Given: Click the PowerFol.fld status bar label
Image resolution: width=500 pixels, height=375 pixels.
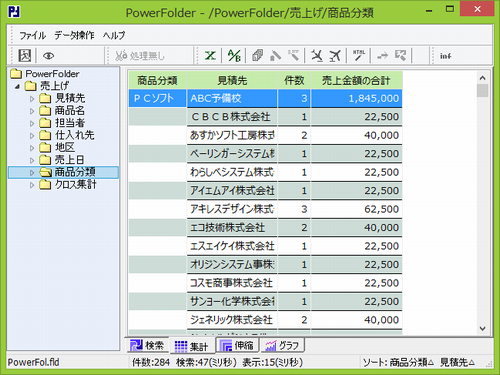Looking at the screenshot, I should point(33,362).
